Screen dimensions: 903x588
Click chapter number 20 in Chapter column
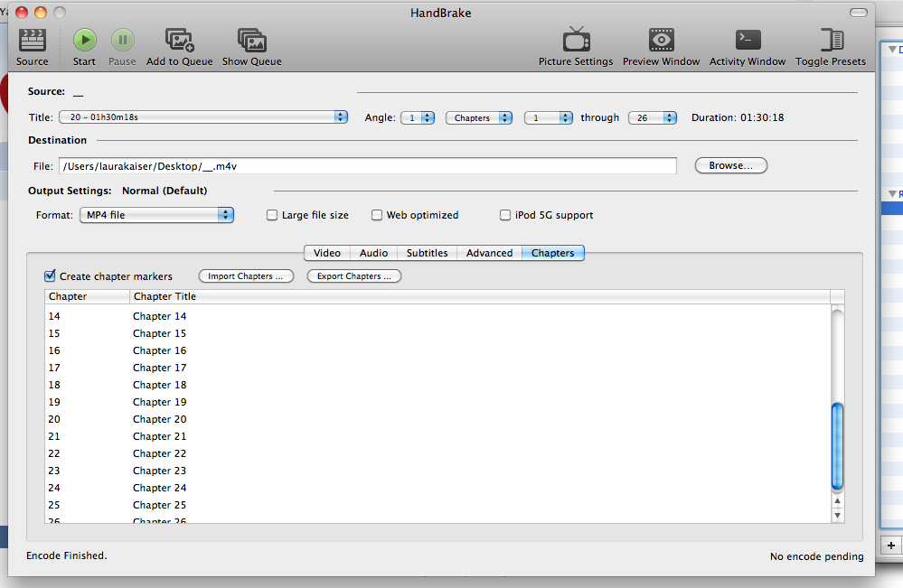54,419
